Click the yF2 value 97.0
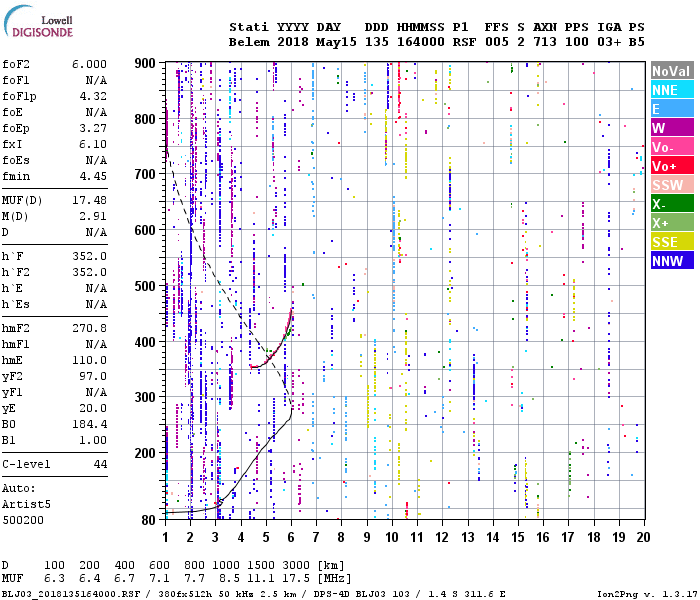The width and height of the screenshot is (700, 600). [x=93, y=376]
